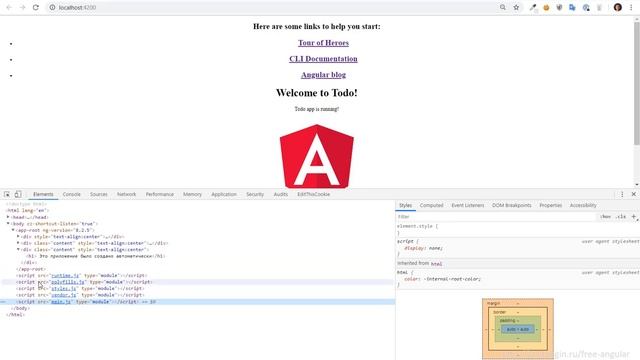The height and width of the screenshot is (360, 640).
Task: Toggle the device toolbar in DevTools
Action: point(18,194)
